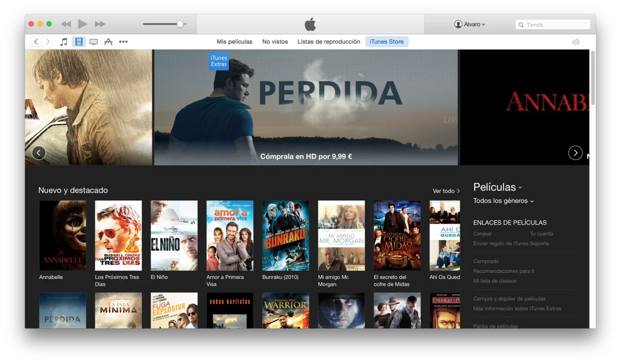Open Tu cuenta link

[542, 233]
